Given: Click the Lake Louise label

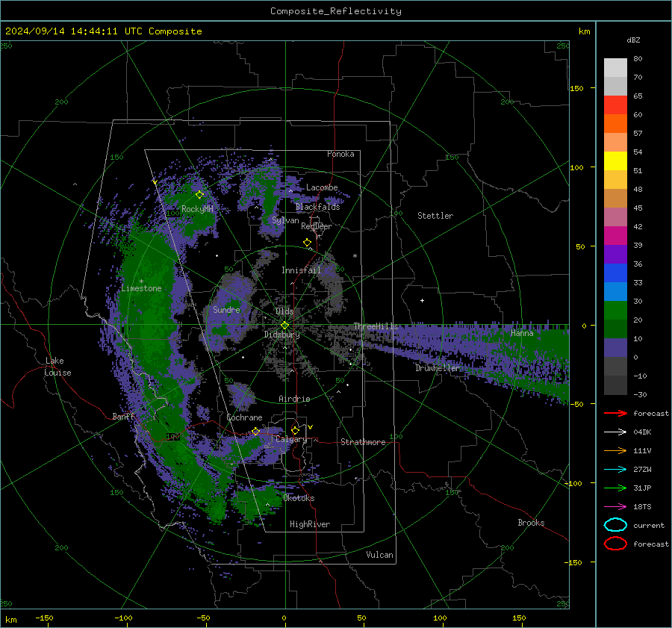Looking at the screenshot, I should pos(57,367).
